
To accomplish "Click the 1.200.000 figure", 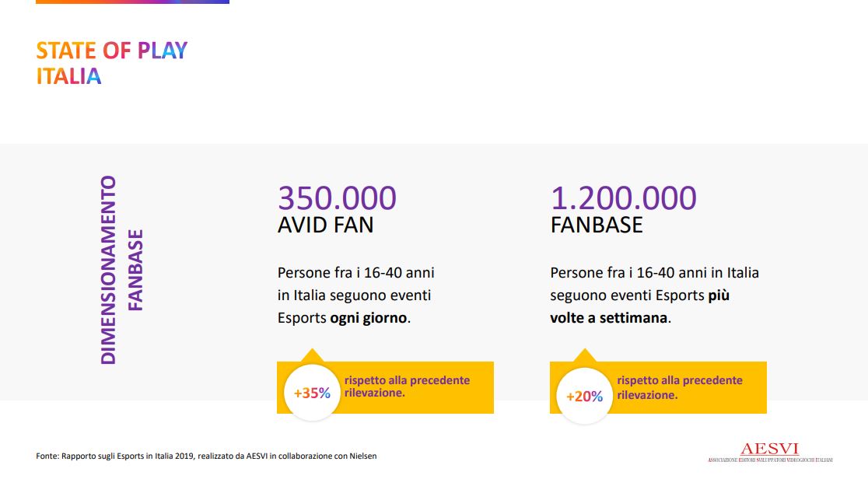I will pyautogui.click(x=623, y=198).
